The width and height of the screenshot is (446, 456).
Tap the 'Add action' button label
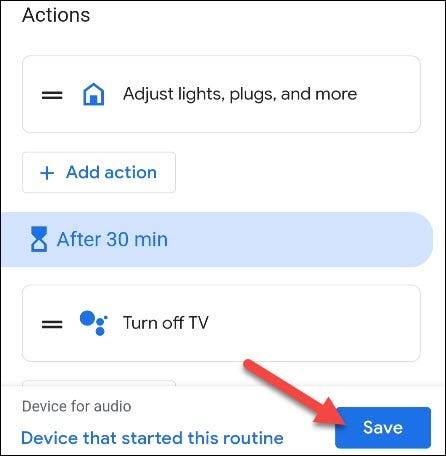(111, 172)
